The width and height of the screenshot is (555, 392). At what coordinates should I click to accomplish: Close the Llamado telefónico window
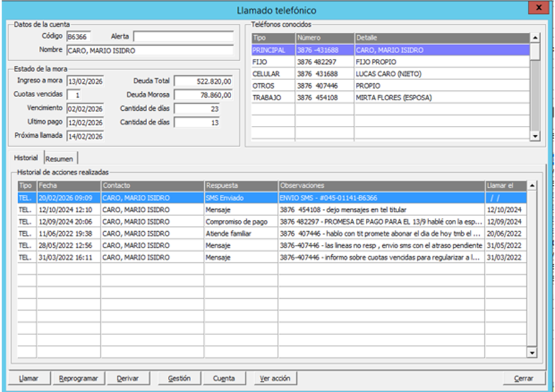[539, 8]
